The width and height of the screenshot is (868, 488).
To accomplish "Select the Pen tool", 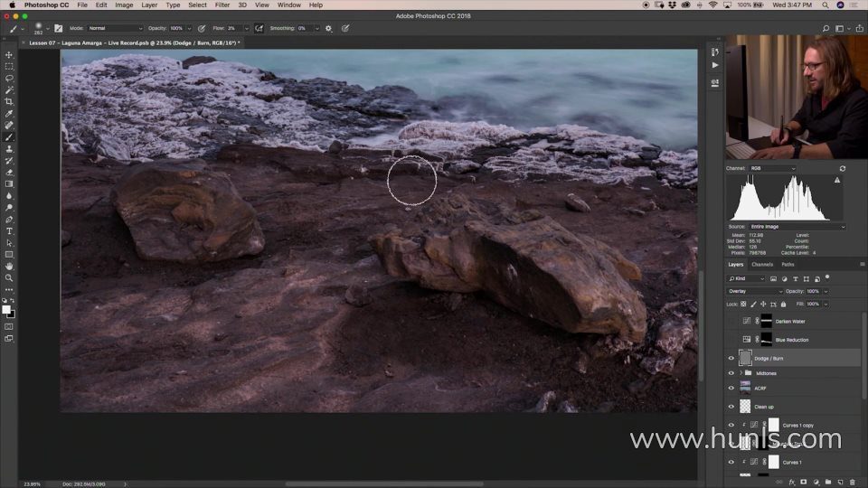I will tap(9, 219).
